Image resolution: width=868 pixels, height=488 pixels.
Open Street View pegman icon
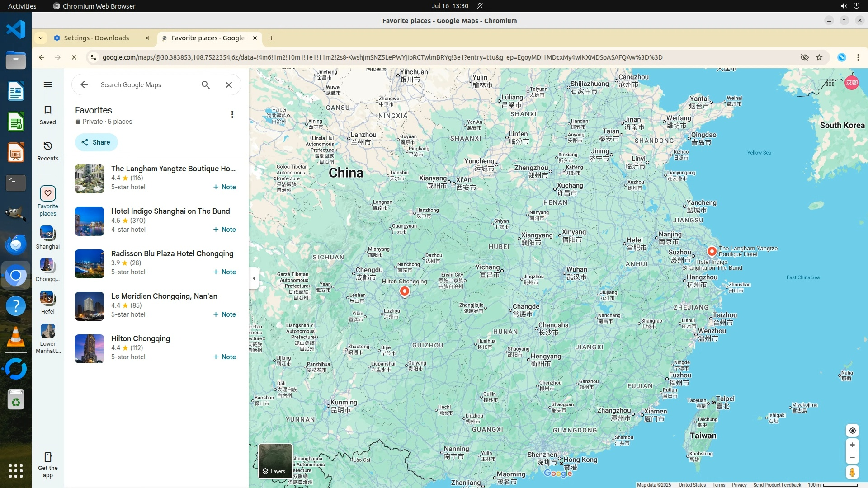852,473
